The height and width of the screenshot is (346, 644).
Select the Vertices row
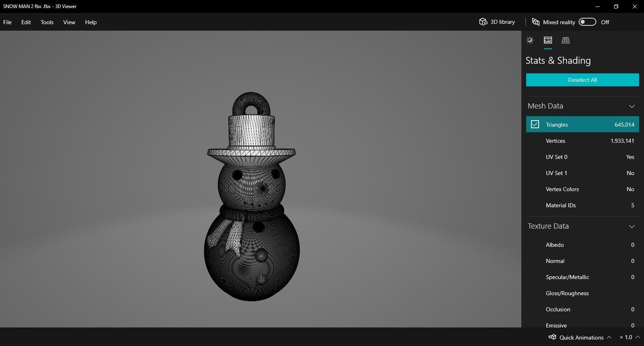pos(582,141)
